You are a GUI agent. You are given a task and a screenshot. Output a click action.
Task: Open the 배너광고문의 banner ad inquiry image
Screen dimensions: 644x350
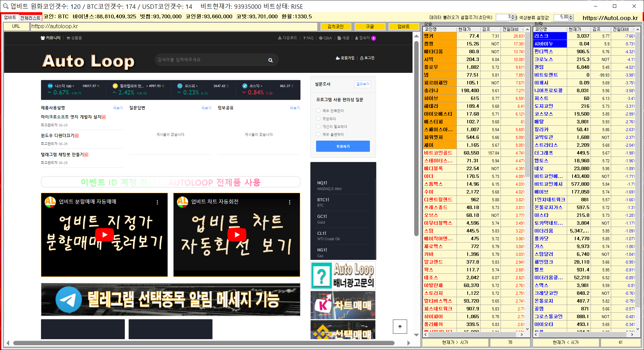coord(343,275)
